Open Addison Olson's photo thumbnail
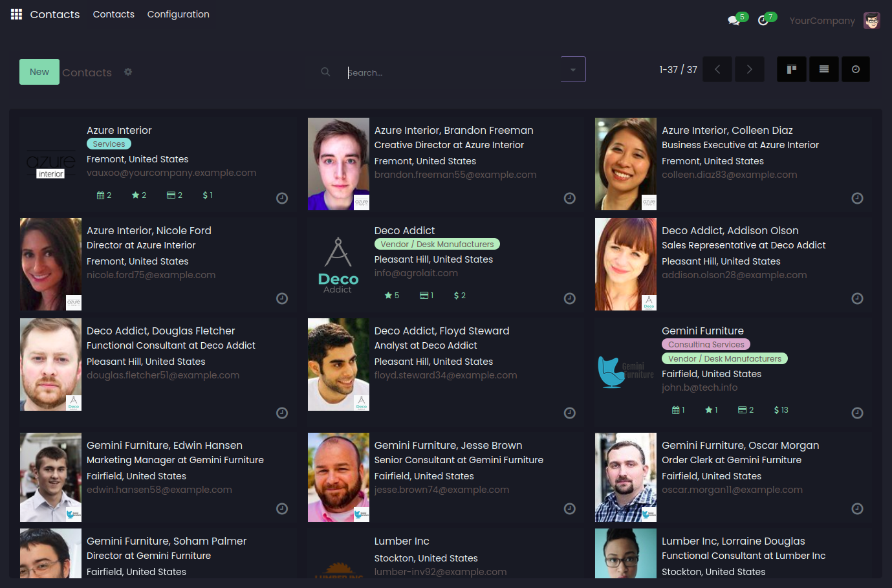The width and height of the screenshot is (892, 588). (x=626, y=265)
